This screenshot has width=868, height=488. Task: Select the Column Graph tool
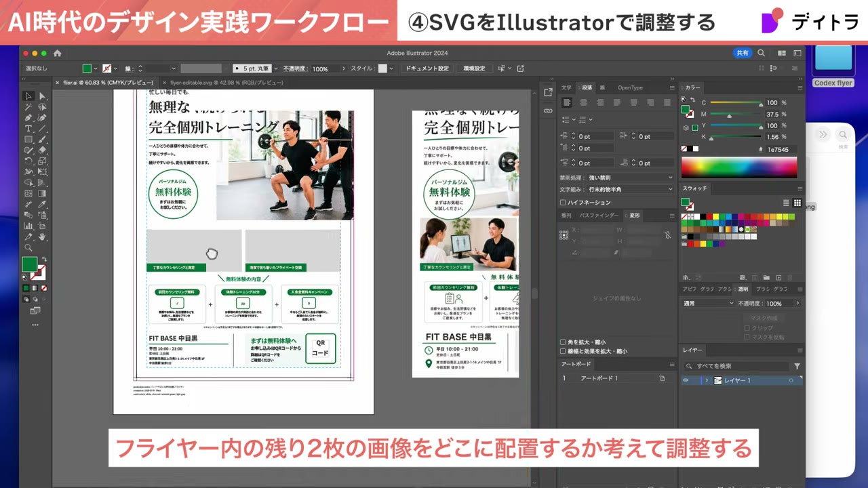tap(28, 226)
